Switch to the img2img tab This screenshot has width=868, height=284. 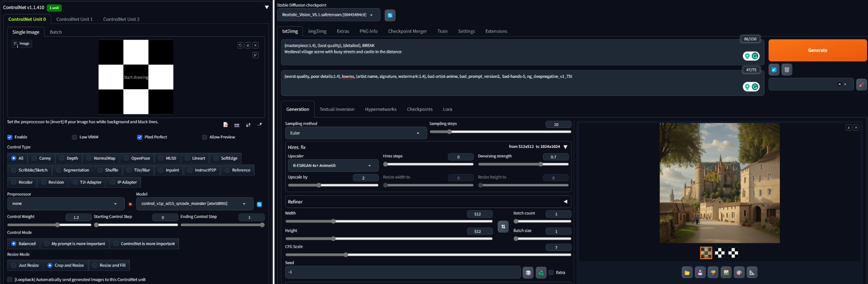coord(317,31)
